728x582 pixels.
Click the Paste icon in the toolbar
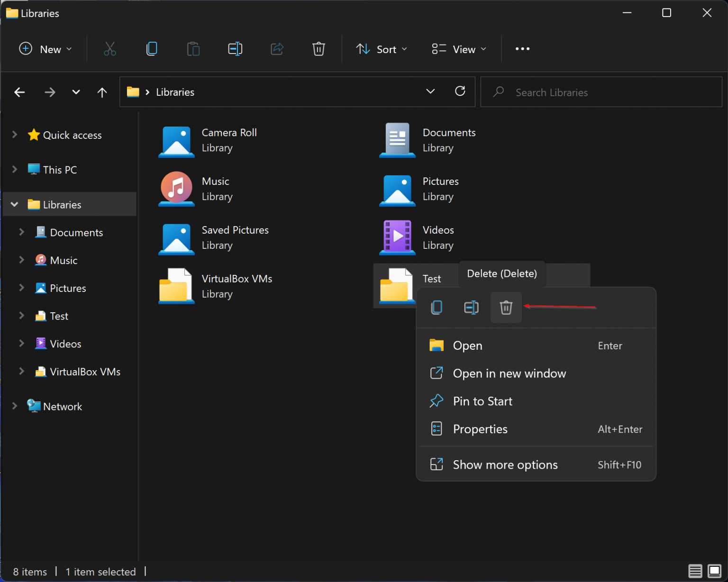tap(193, 49)
